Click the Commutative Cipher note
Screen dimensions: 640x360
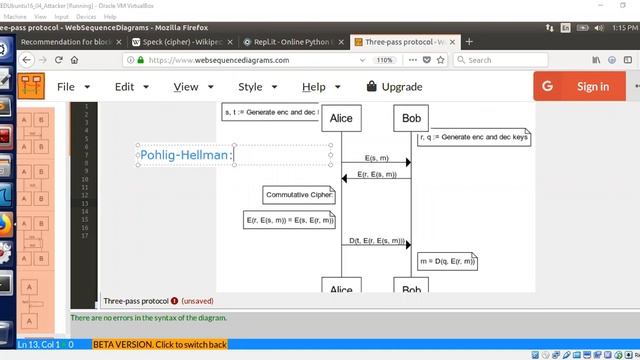click(x=299, y=195)
